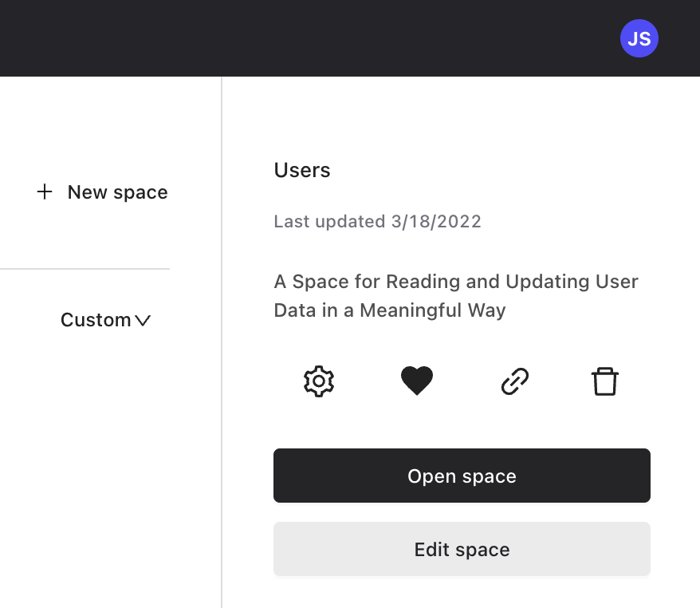This screenshot has height=608, width=700.
Task: Expand the Custom sort dropdown
Action: (106, 320)
